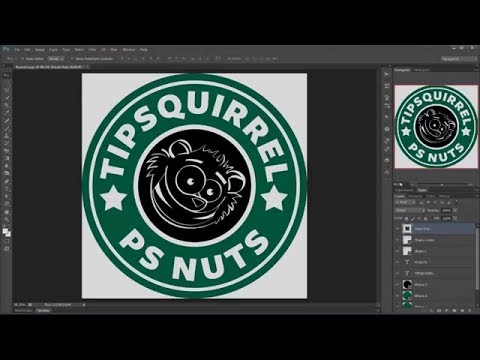The image size is (480, 360).
Task: Open the layer filter Kind dropdown
Action: (405, 202)
